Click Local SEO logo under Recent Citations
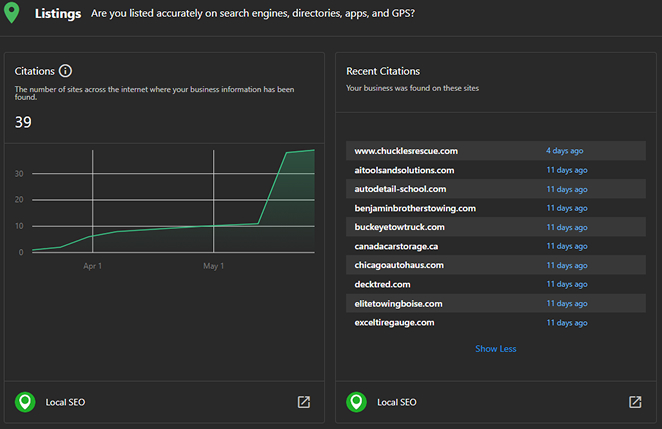This screenshot has height=429, width=662. 356,402
